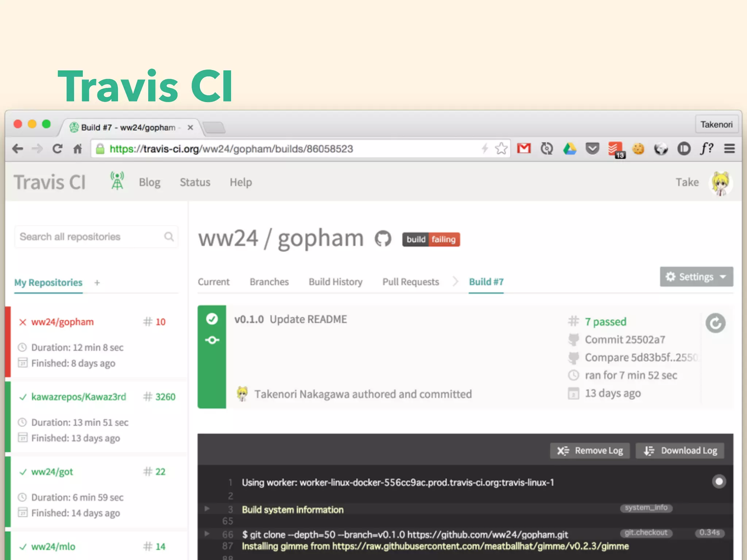Click the Remove Log button
This screenshot has width=747, height=560.
[x=590, y=451]
